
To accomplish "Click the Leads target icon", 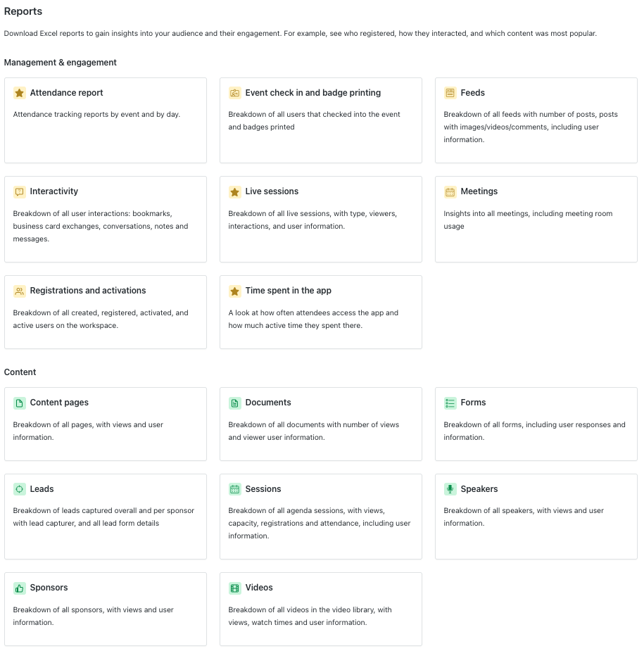I will [20, 489].
